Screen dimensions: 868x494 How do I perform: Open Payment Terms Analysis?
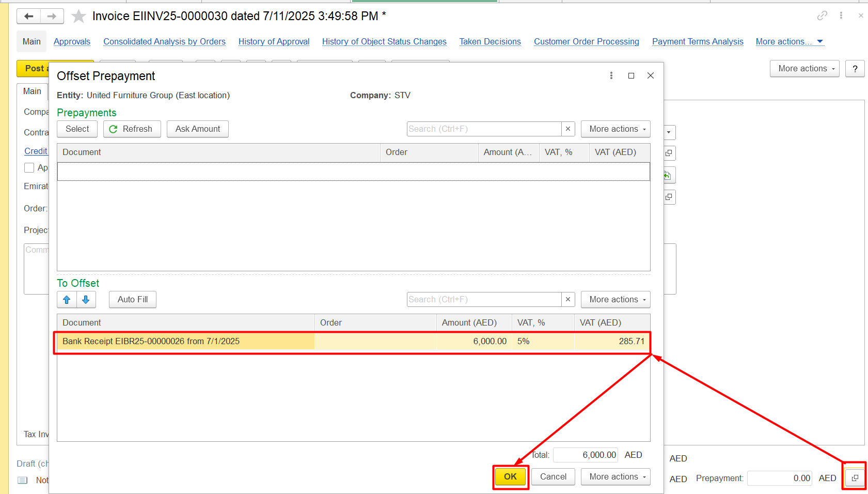pos(698,41)
